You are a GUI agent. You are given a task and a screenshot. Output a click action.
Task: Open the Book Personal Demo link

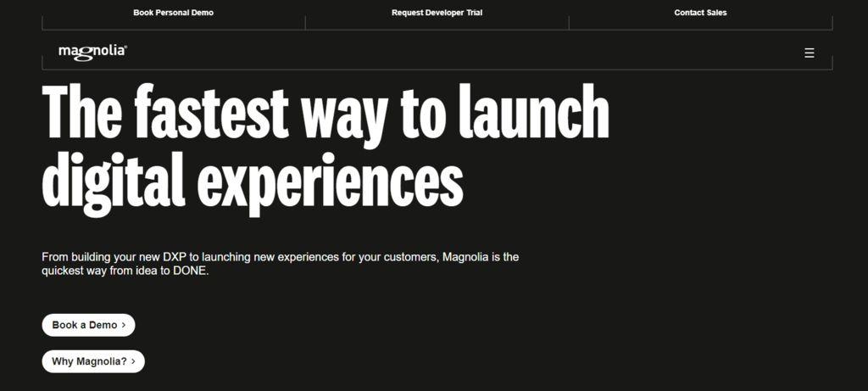click(173, 12)
